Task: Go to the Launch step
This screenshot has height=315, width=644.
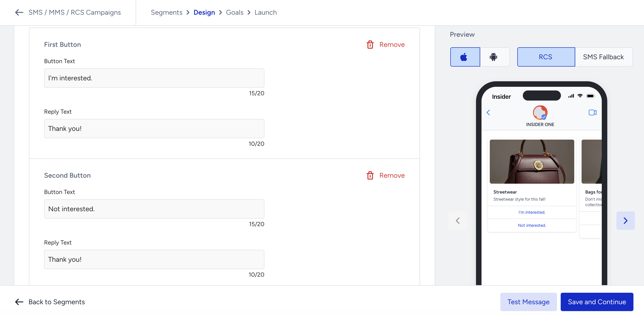Action: [266, 12]
